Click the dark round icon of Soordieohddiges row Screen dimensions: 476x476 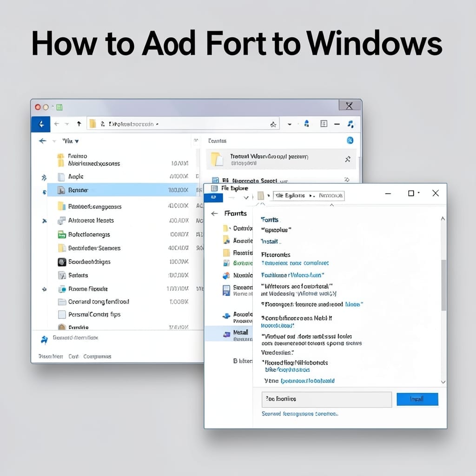(x=62, y=262)
